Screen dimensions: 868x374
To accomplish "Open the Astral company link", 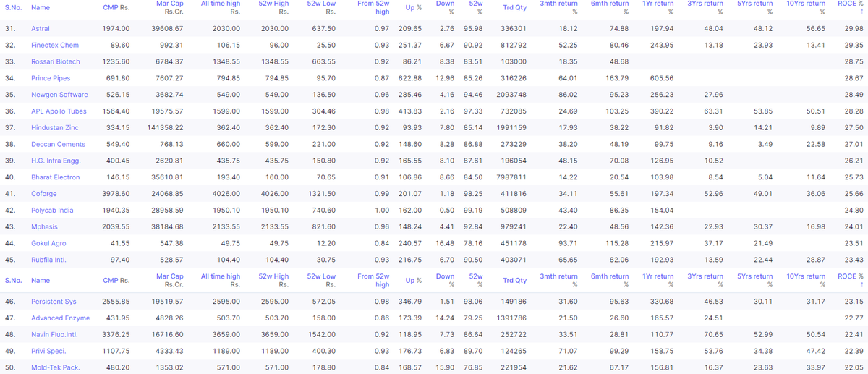I will tap(41, 28).
